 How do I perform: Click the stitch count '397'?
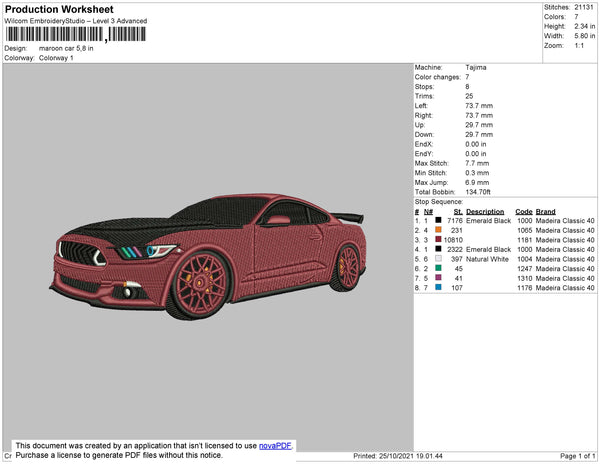tap(457, 259)
